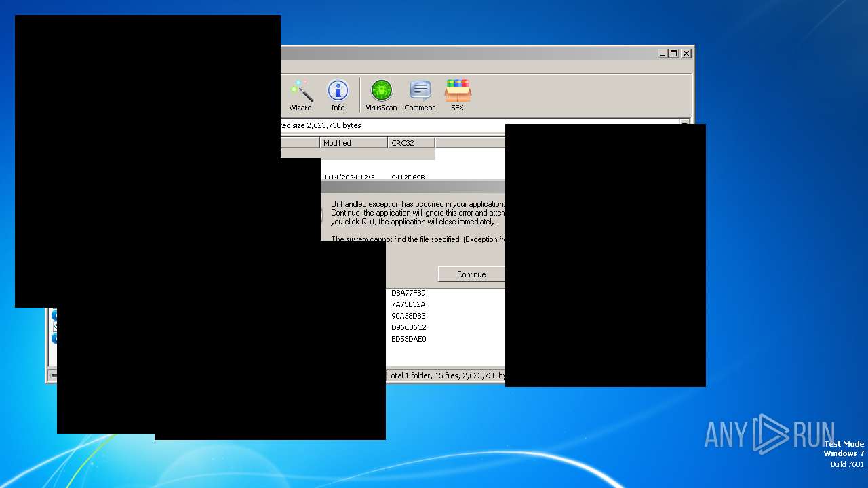Click status bar total folder and files text
Image resolution: width=868 pixels, height=488 pixels.
pyautogui.click(x=446, y=375)
